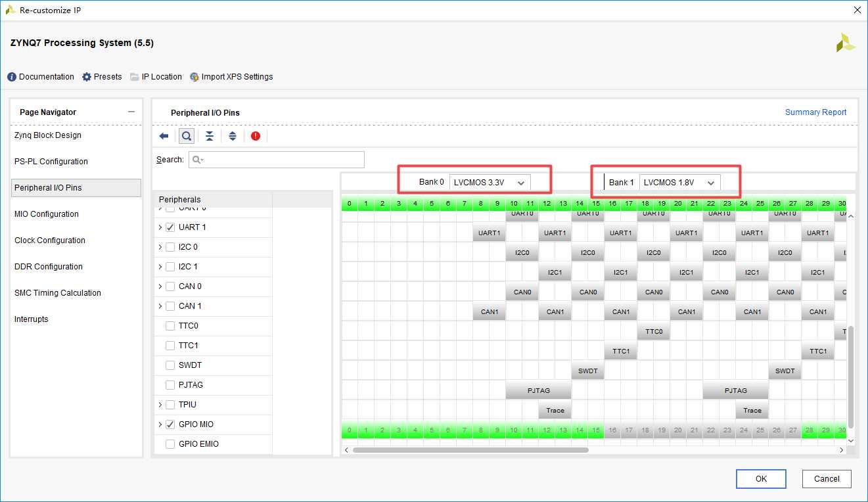Open Documentation info link
Viewport: 868px width, 502px height.
pyautogui.click(x=41, y=77)
